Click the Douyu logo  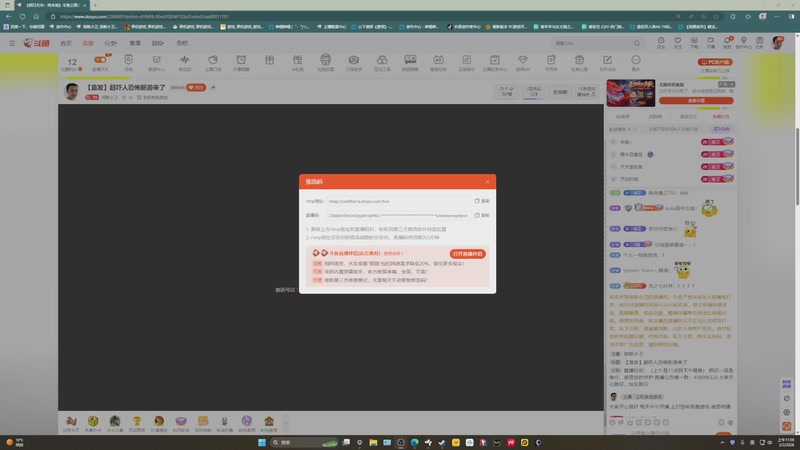36,43
